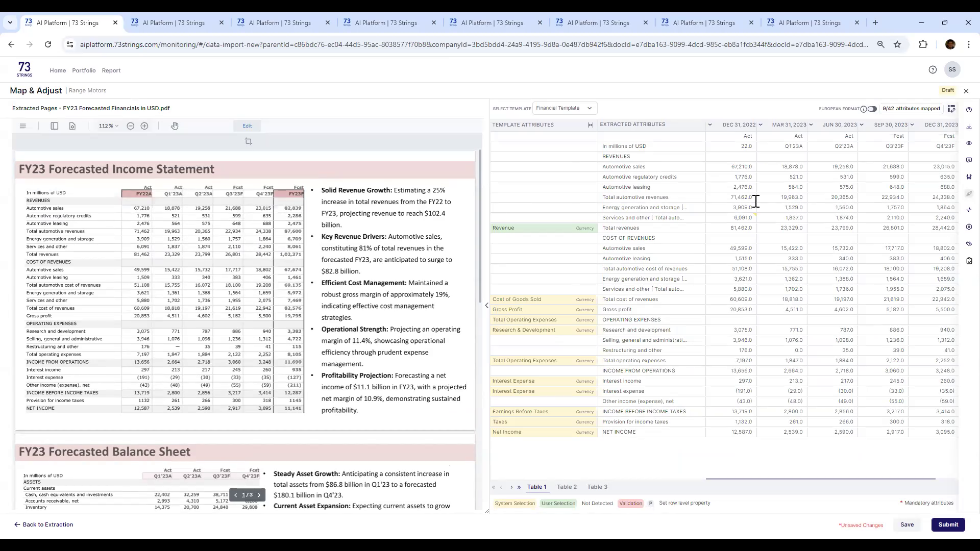Click the Submit button
This screenshot has width=980, height=551.
[x=948, y=524]
